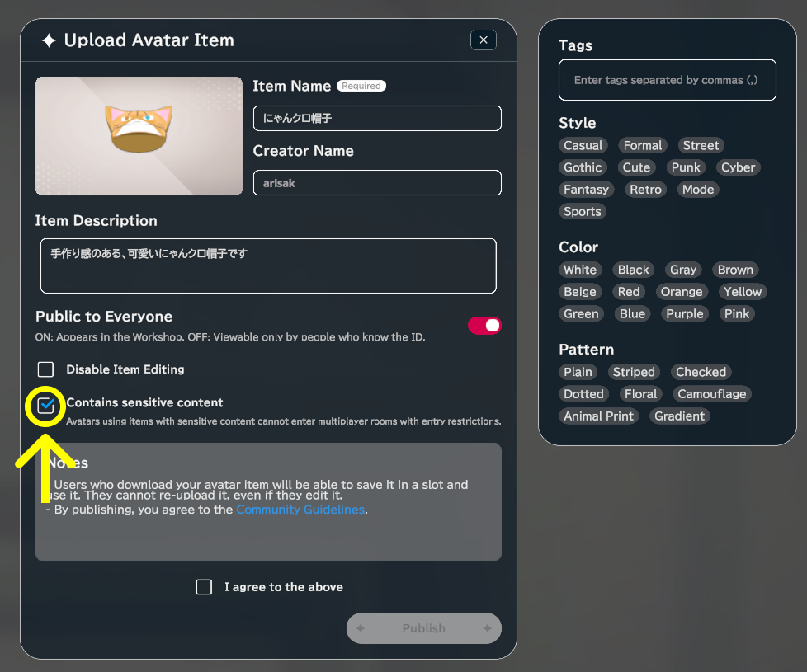Select the Plain pattern tag

578,372
